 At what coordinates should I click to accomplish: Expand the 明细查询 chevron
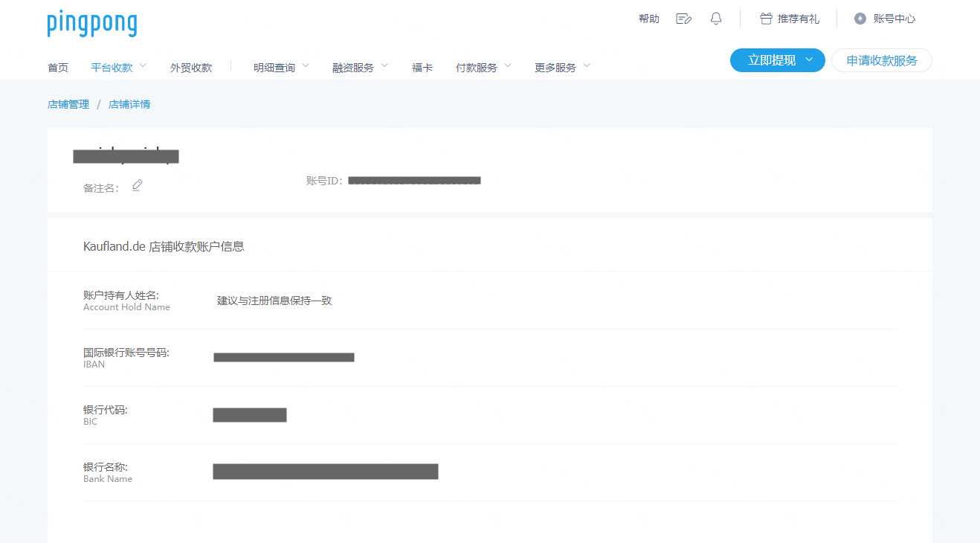click(306, 66)
